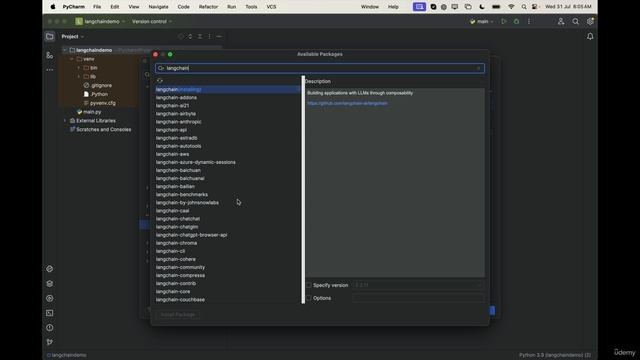Viewport: 640px width, 360px height.
Task: Open the Project tool window icon
Action: click(49, 37)
